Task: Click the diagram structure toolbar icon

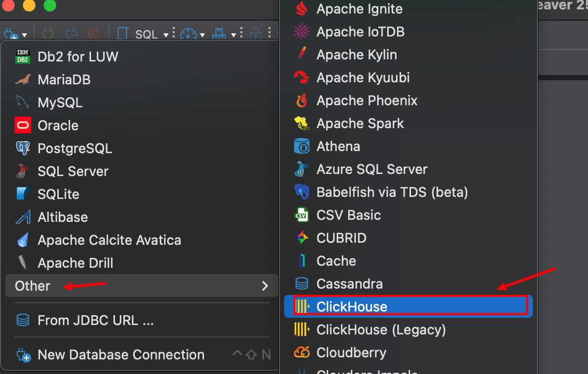Action: tap(219, 34)
